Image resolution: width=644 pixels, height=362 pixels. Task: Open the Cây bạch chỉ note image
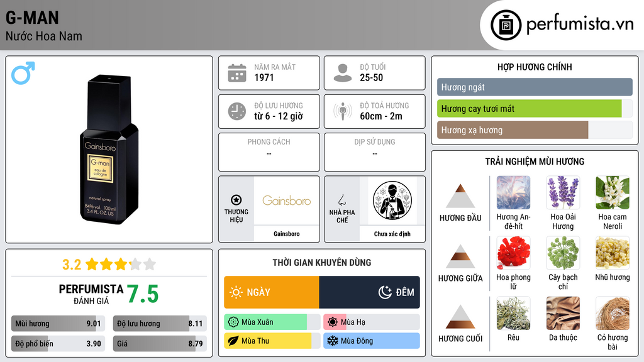563,253
